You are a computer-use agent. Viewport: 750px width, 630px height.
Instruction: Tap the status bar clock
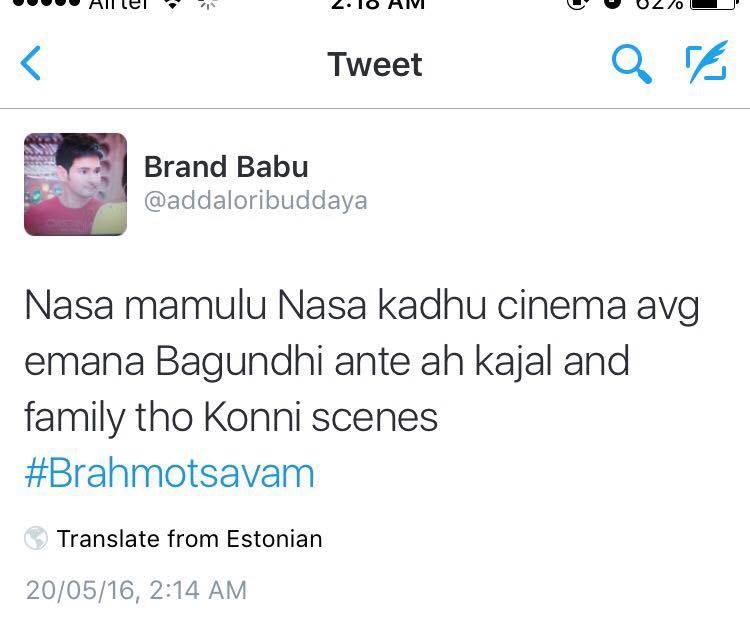click(378, 4)
